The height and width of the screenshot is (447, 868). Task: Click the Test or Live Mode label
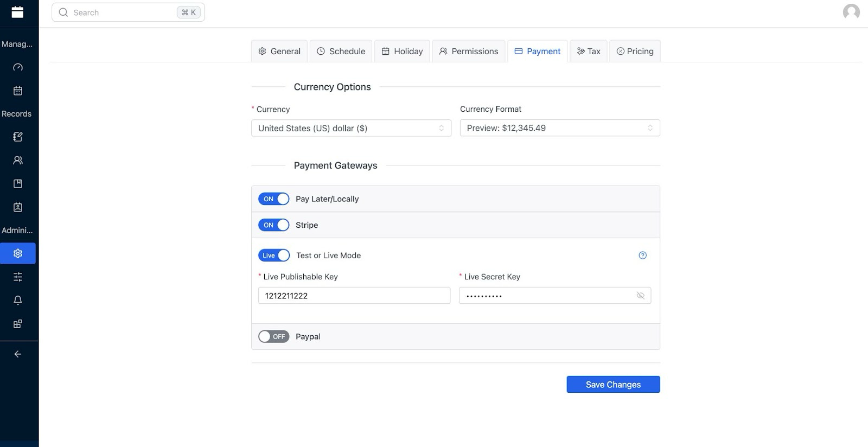click(x=329, y=256)
